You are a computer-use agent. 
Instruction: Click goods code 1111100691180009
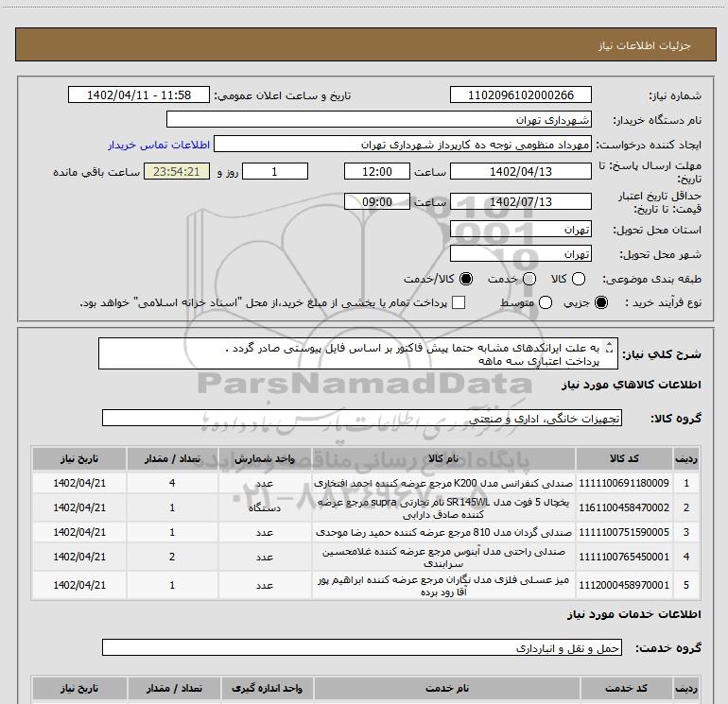(624, 483)
